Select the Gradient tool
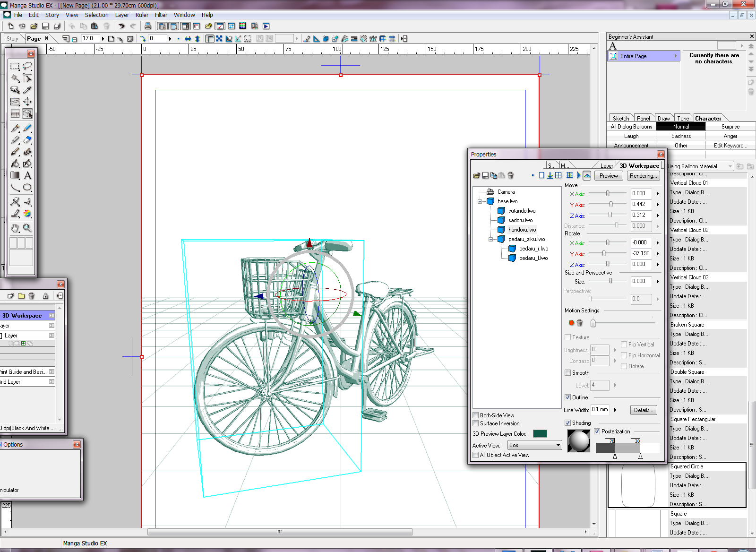Screen dimensions: 756x552 coord(15,176)
